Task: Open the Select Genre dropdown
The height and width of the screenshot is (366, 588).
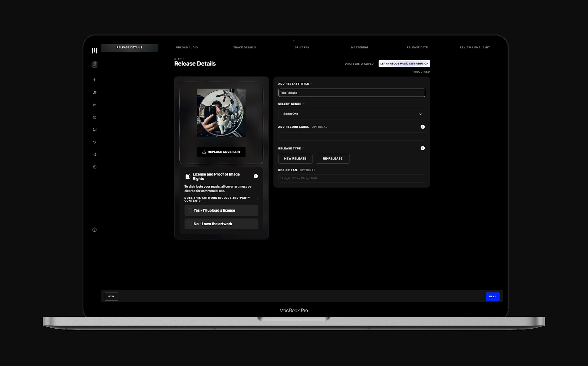Action: (x=351, y=114)
